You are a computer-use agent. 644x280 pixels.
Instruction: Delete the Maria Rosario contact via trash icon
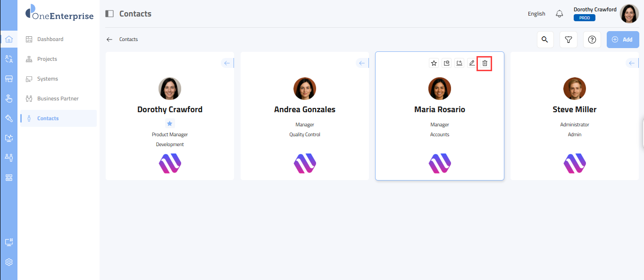[x=485, y=63]
